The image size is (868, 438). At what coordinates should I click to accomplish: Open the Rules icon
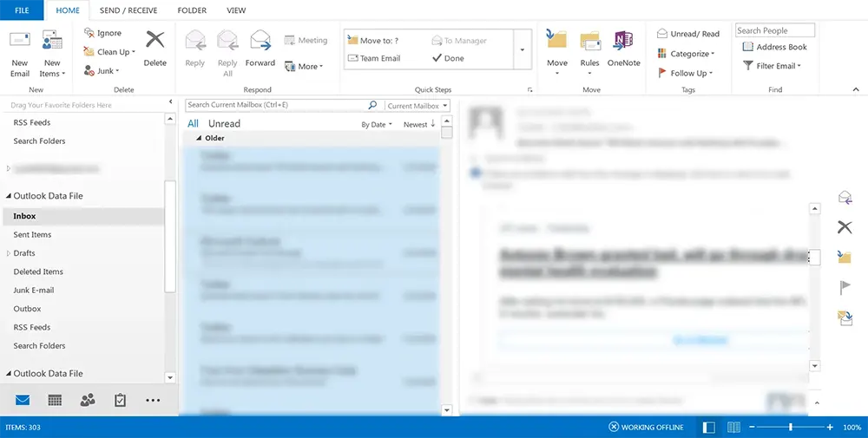pyautogui.click(x=590, y=41)
